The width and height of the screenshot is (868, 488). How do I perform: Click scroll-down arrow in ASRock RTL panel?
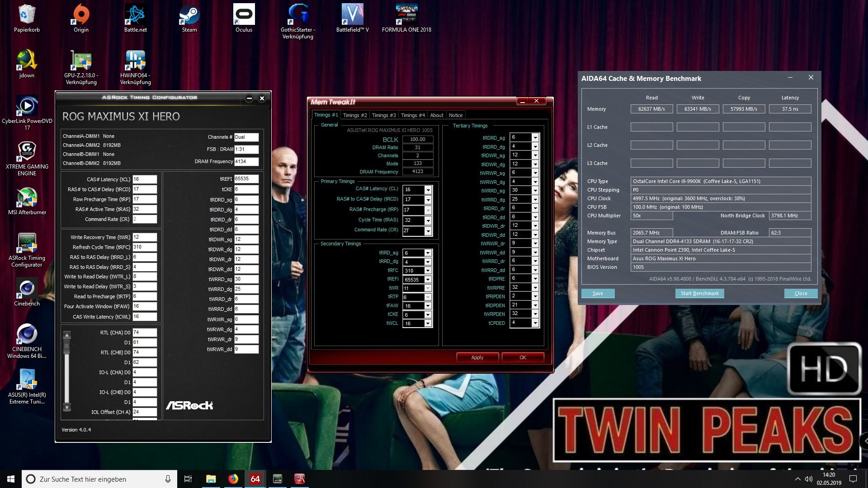point(67,407)
